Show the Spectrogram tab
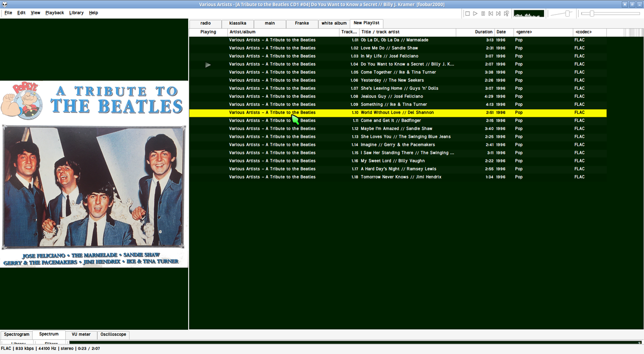The width and height of the screenshot is (644, 354). (x=17, y=334)
